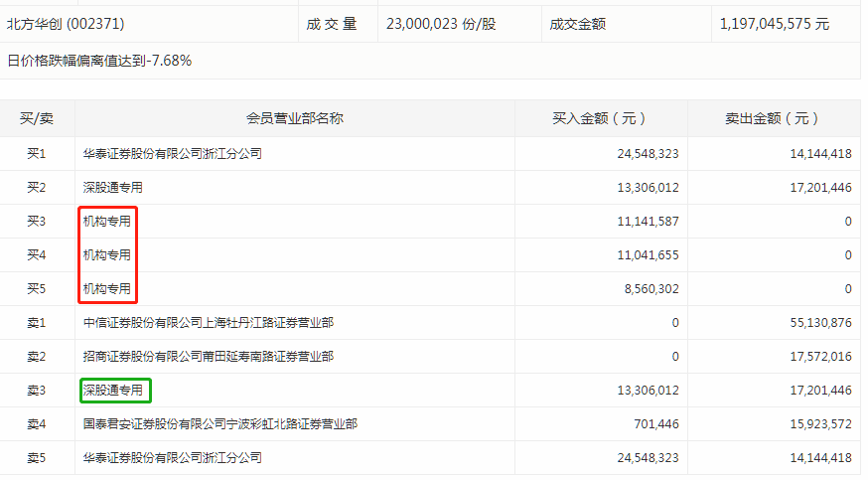Click 机构专用 in the 买5 row
Viewport: 868px width, 480px height.
(x=107, y=289)
